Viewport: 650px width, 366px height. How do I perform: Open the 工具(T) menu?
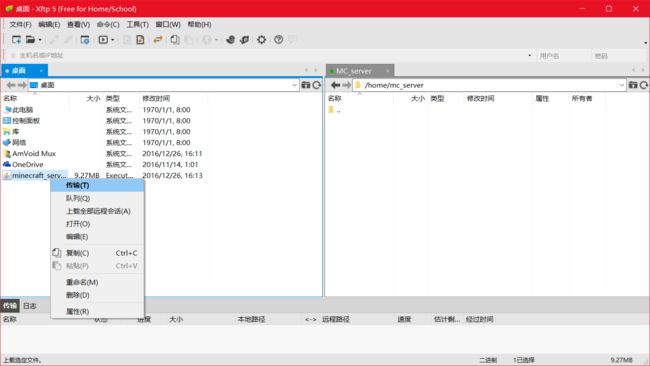click(x=137, y=24)
